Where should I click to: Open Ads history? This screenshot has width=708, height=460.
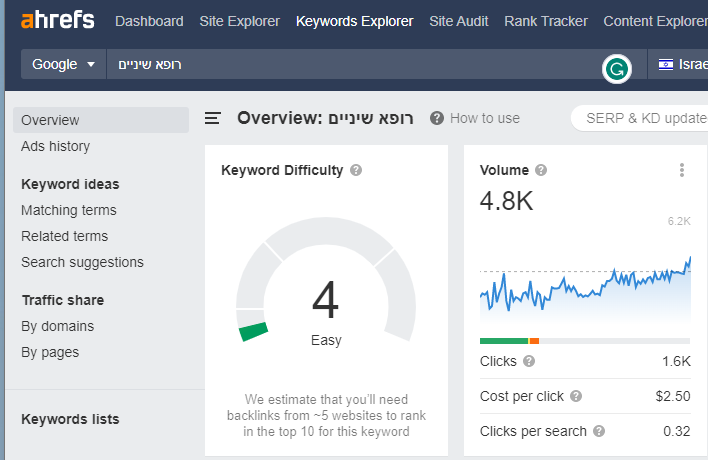(x=56, y=146)
